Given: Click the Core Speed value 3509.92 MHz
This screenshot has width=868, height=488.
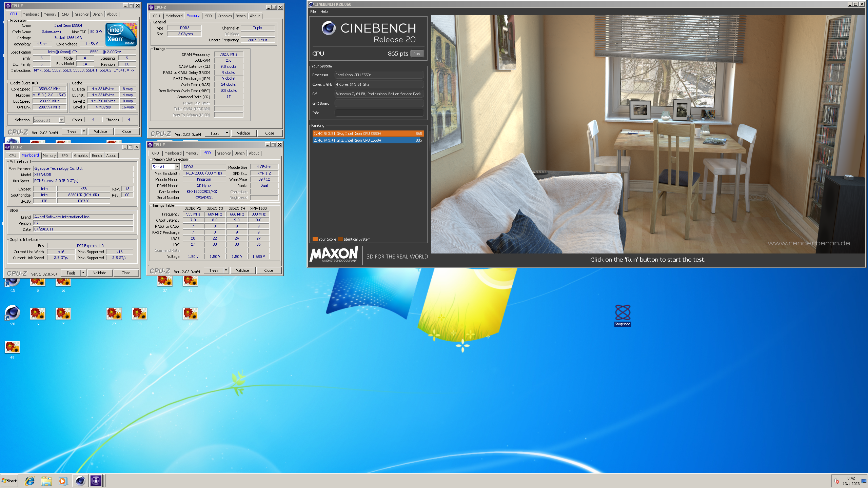Looking at the screenshot, I should [50, 89].
